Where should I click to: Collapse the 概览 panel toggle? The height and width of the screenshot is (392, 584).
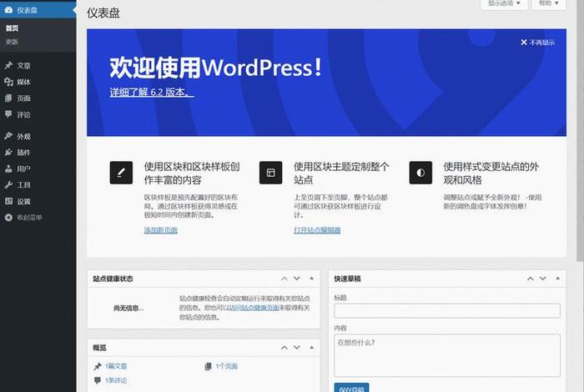pos(312,348)
